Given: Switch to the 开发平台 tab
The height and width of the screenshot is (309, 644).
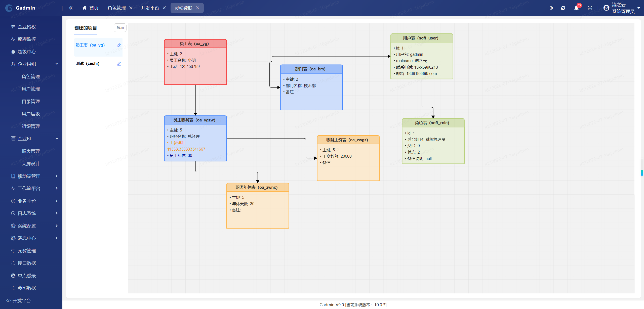Looking at the screenshot, I should [150, 8].
